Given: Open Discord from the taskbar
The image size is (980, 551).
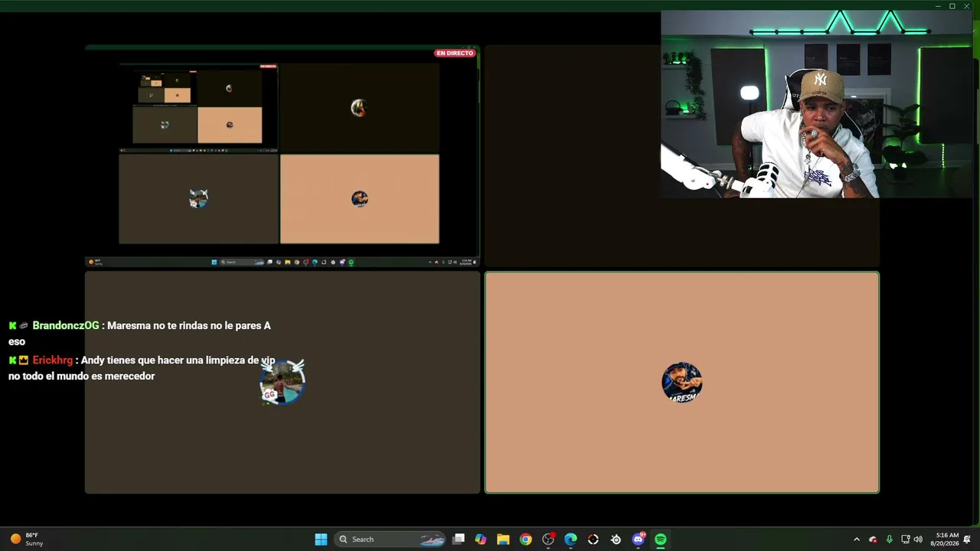Looking at the screenshot, I should click(x=638, y=540).
